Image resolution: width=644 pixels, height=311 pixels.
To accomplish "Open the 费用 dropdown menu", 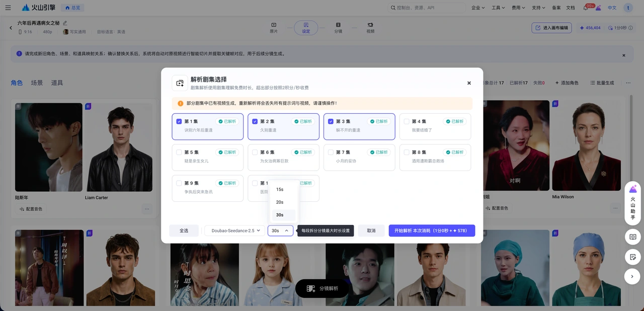I will [x=518, y=8].
